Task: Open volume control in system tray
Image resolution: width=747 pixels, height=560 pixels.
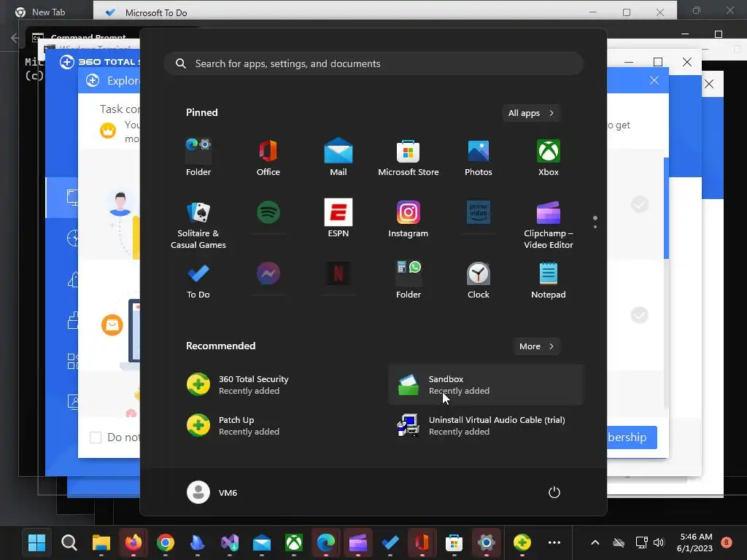Action: [x=659, y=542]
